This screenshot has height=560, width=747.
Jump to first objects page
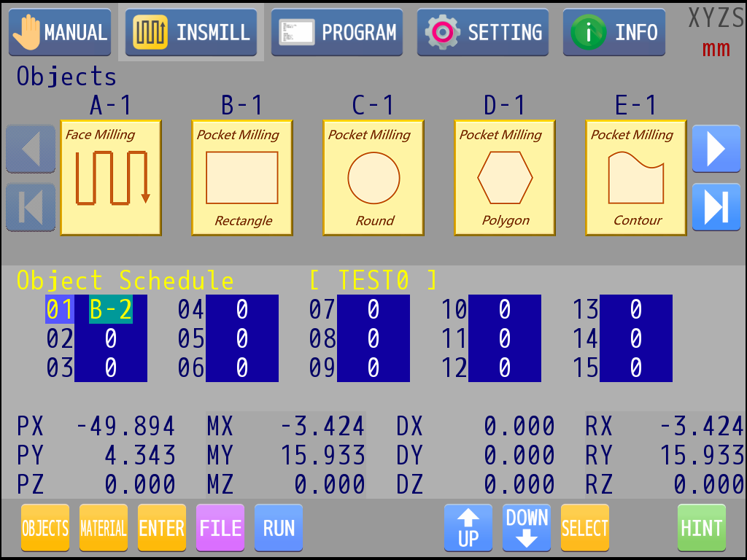point(31,207)
